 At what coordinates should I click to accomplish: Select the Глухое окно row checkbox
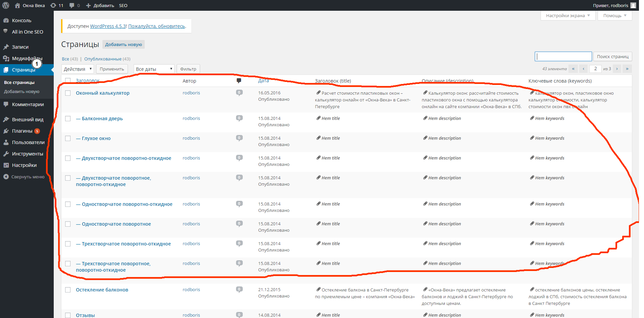point(68,138)
